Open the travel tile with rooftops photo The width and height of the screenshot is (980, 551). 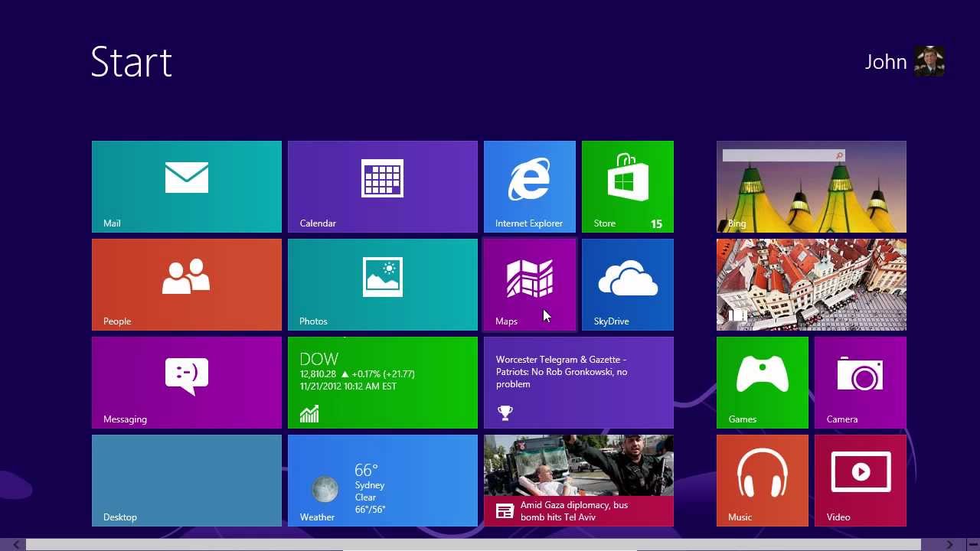[x=812, y=285]
